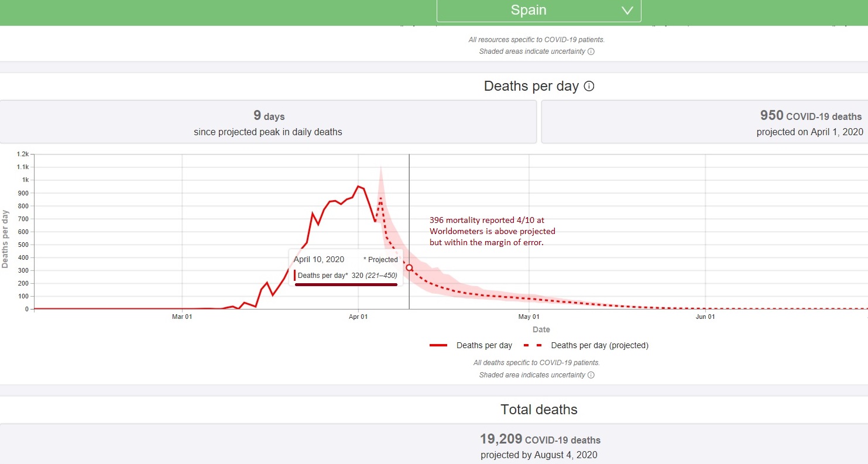Image resolution: width=868 pixels, height=464 pixels.
Task: Expand the country dropdown using the chevron arrow
Action: point(627,11)
